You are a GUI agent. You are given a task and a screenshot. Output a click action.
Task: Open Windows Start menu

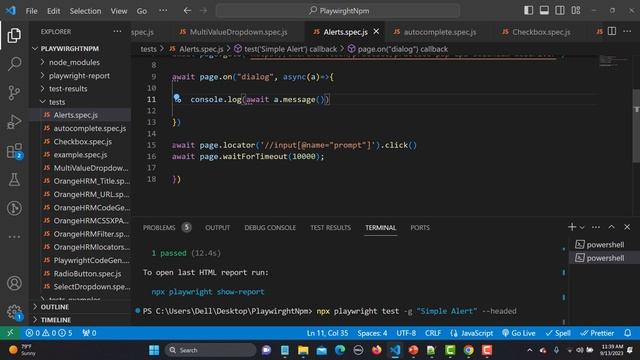154,350
